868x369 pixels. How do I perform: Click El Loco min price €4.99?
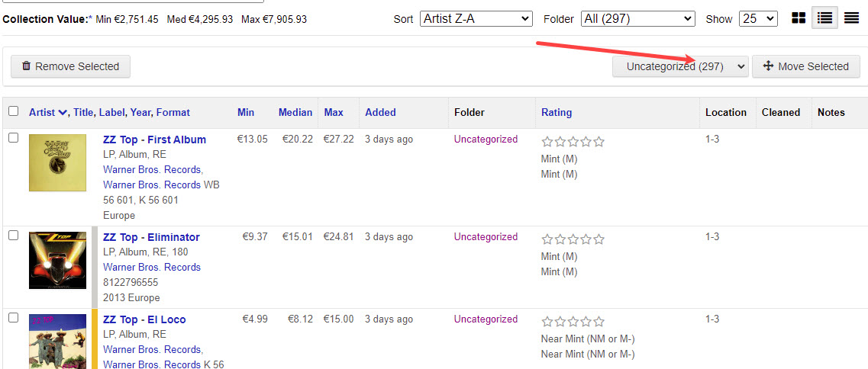pyautogui.click(x=255, y=319)
